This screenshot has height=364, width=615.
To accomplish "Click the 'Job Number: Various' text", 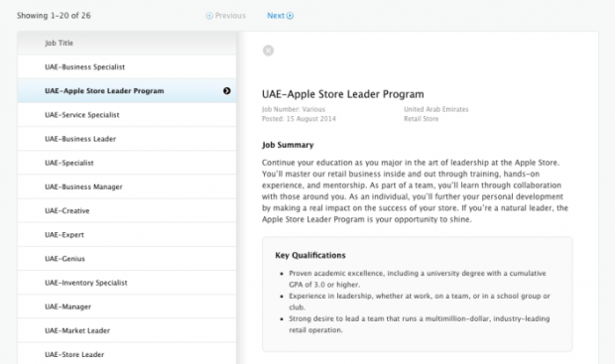I will coord(294,109).
